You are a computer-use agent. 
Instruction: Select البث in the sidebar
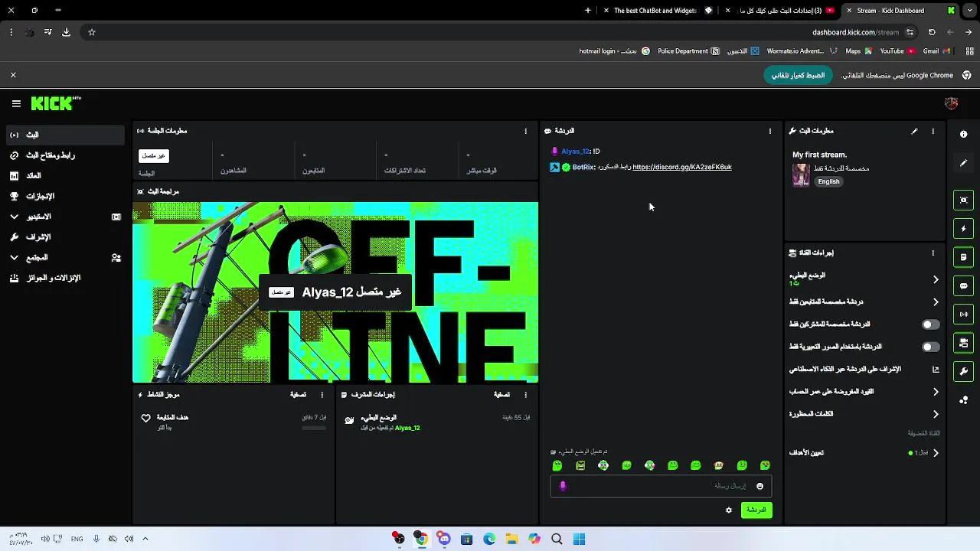tap(64, 135)
